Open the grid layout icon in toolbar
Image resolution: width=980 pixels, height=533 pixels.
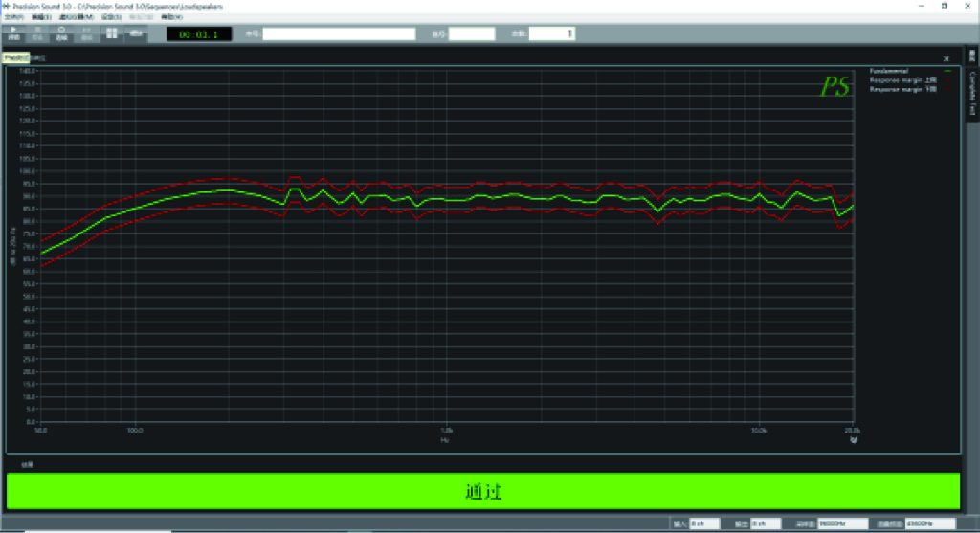tap(111, 33)
